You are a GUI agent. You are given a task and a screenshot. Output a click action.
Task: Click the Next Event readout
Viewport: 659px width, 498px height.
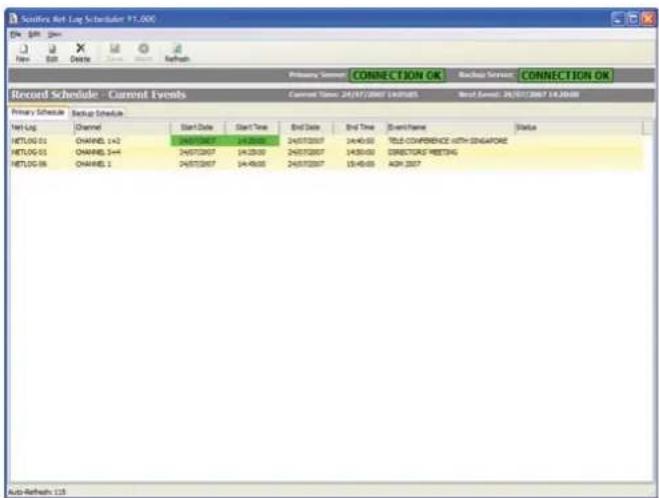point(519,95)
